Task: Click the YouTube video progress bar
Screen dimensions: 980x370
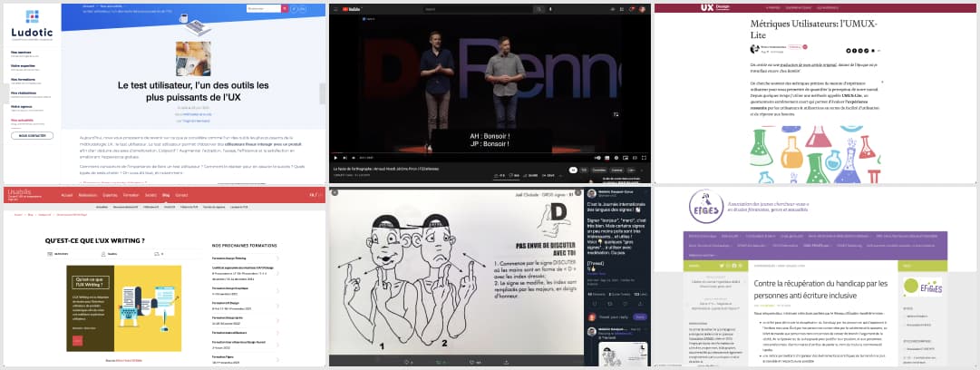Action: [490, 152]
